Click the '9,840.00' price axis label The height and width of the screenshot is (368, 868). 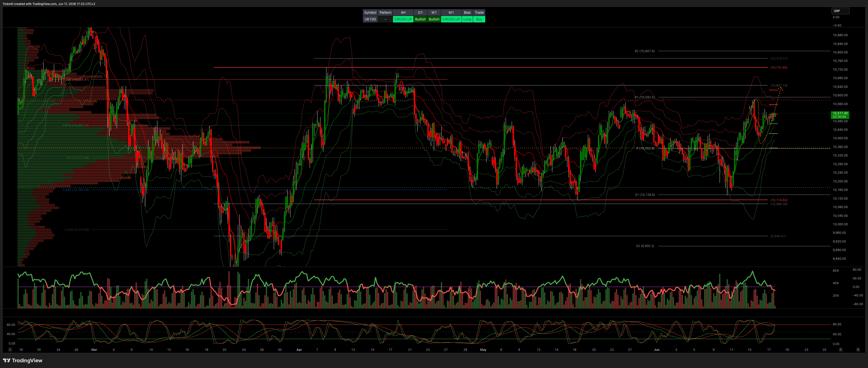(839, 258)
